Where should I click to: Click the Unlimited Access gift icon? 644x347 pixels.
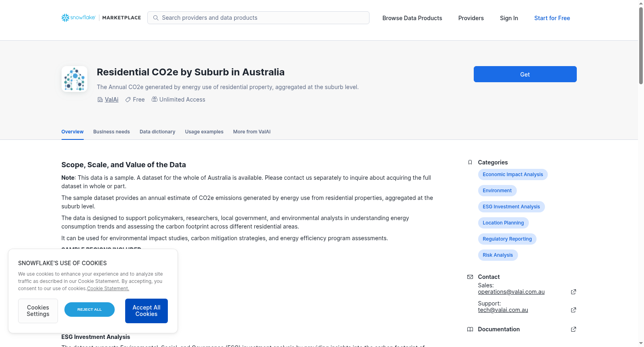click(155, 99)
